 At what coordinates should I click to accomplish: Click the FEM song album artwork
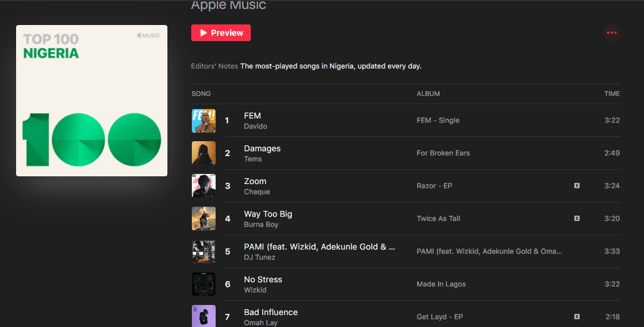click(x=203, y=121)
